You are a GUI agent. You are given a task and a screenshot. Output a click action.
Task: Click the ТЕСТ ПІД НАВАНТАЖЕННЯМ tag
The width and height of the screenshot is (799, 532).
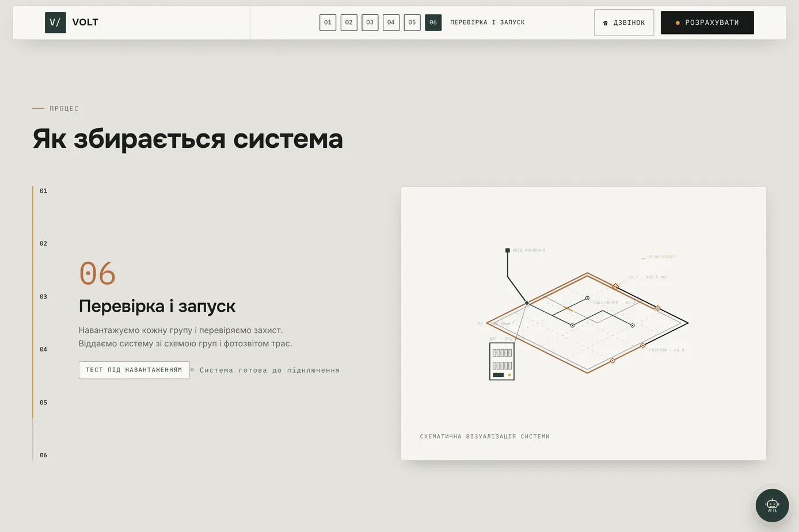134,370
